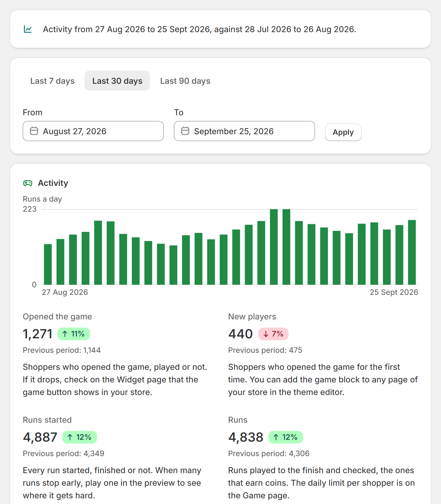
Task: Click the up arrow in the 11% badge
Action: coord(65,334)
